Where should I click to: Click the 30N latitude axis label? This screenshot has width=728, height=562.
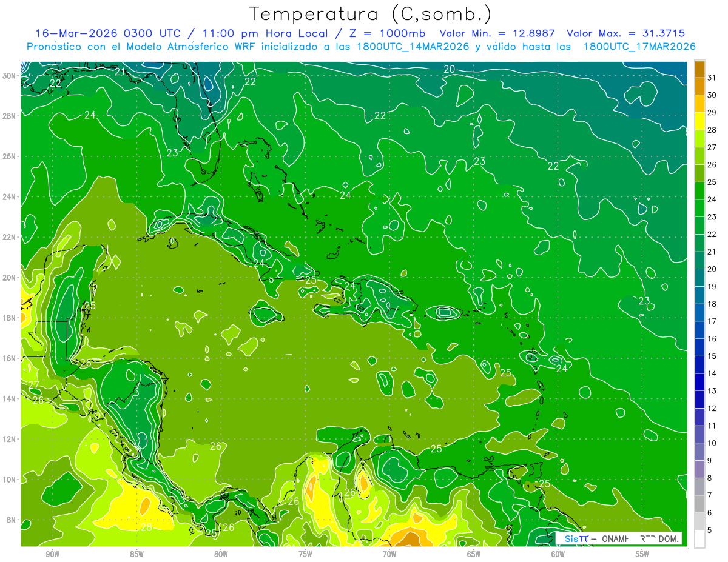pos(10,76)
